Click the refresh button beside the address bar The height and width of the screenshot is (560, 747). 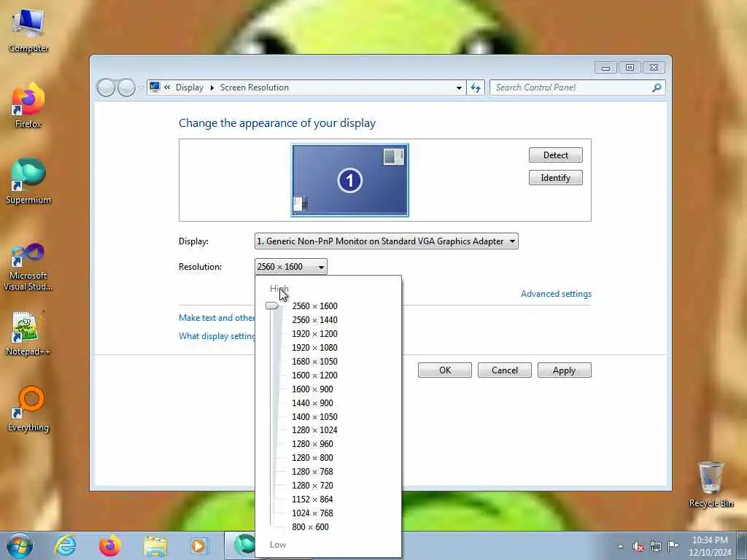point(476,87)
